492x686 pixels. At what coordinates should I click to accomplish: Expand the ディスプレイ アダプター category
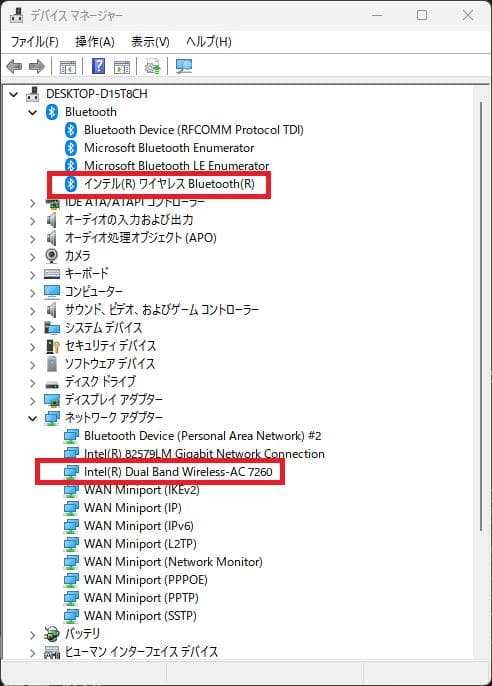(32, 401)
